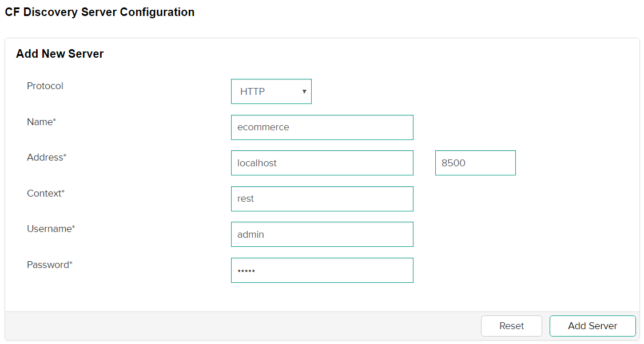644x344 pixels.
Task: Click the Add Server button
Action: click(593, 326)
